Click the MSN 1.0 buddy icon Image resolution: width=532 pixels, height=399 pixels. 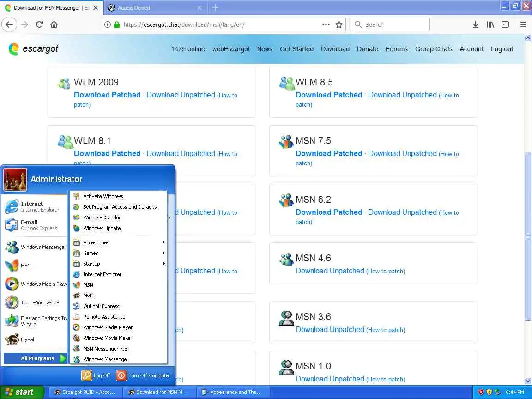point(286,368)
